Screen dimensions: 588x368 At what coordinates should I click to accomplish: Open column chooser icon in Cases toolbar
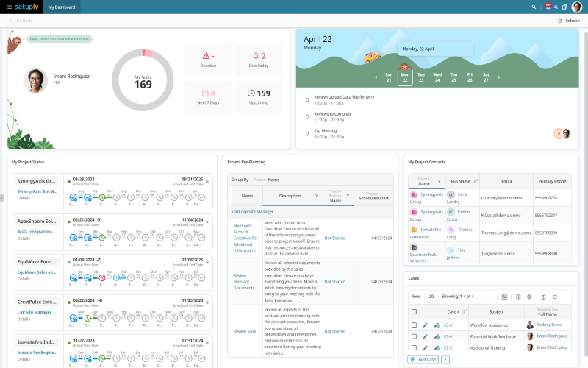(x=518, y=297)
